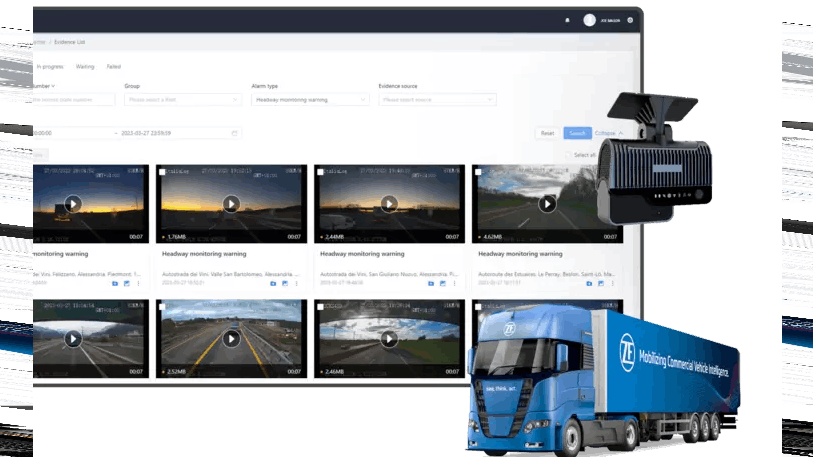Tick the checkbox on the 2.46MB video
Screen dimensions: 813x457
click(x=320, y=307)
